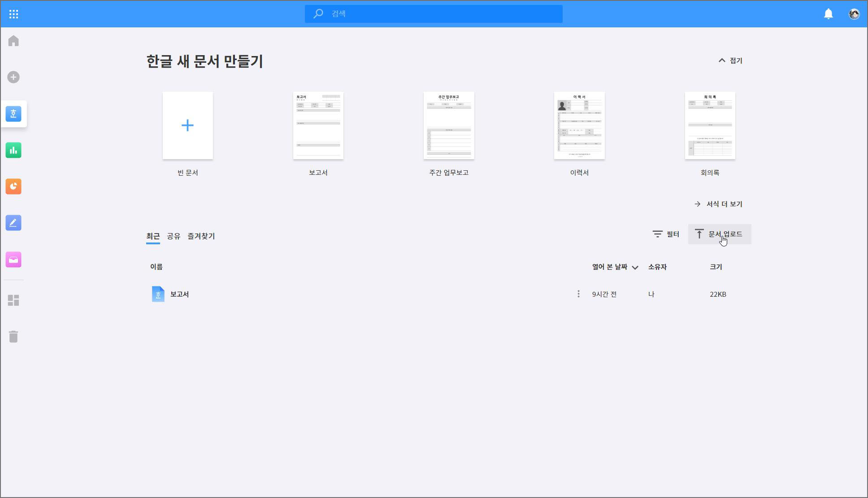
Task: Open the green spreadsheet app icon
Action: [13, 150]
